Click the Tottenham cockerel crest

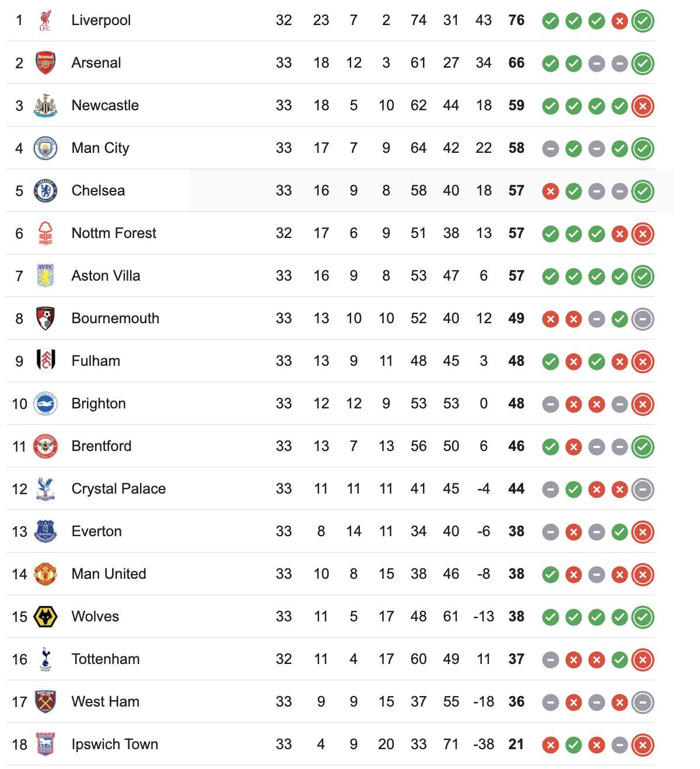pos(45,659)
